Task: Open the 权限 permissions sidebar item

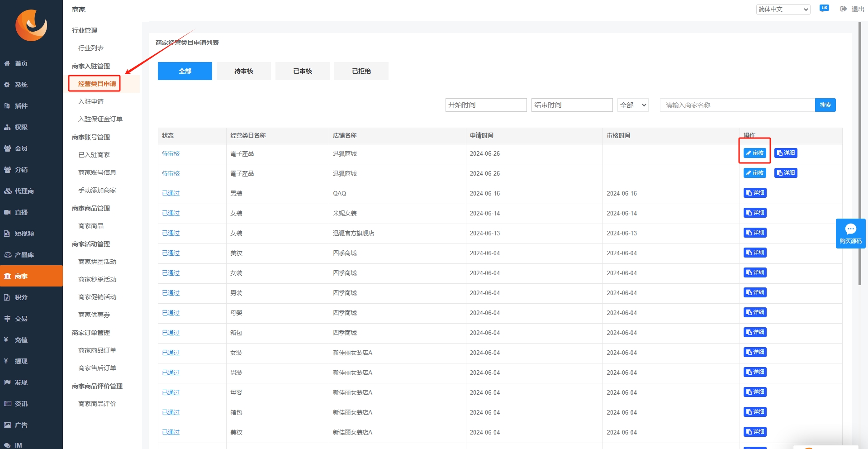Action: tap(31, 127)
